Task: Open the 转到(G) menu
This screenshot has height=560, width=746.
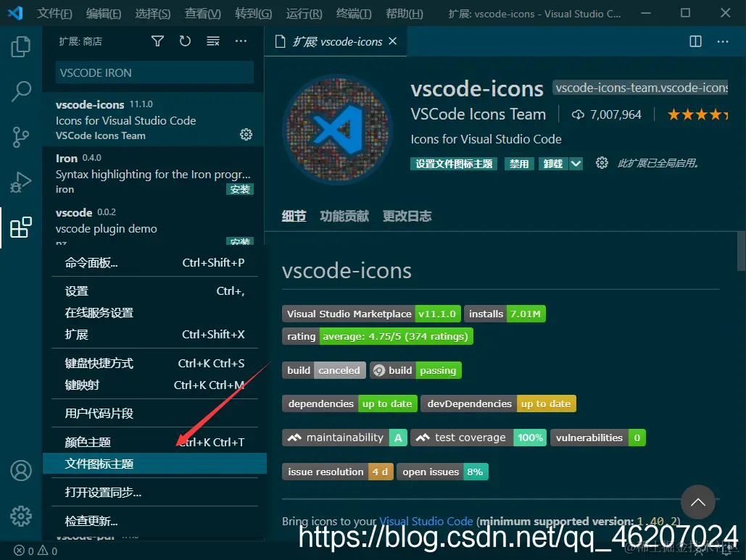Action: 254,13
